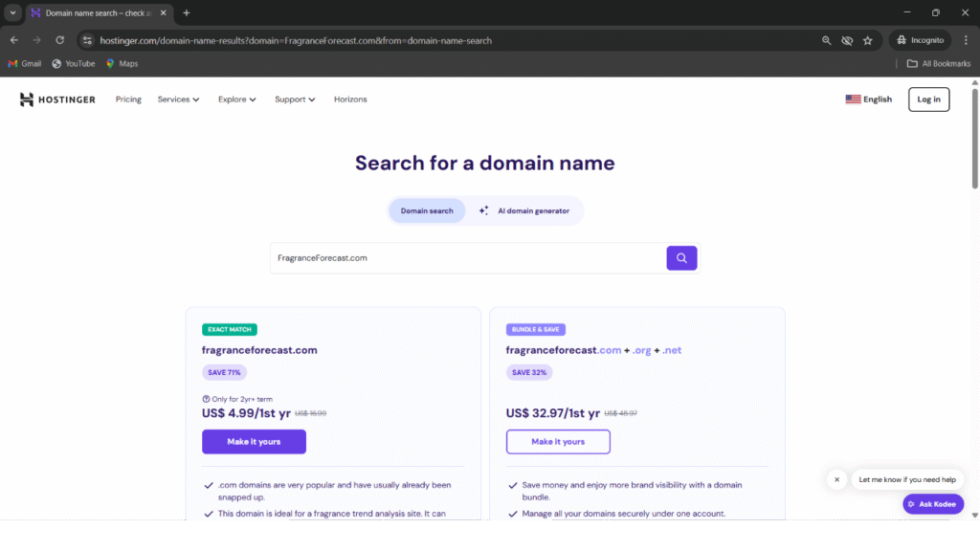This screenshot has width=980, height=551.
Task: Open site information icon in address bar
Action: pyautogui.click(x=87, y=40)
